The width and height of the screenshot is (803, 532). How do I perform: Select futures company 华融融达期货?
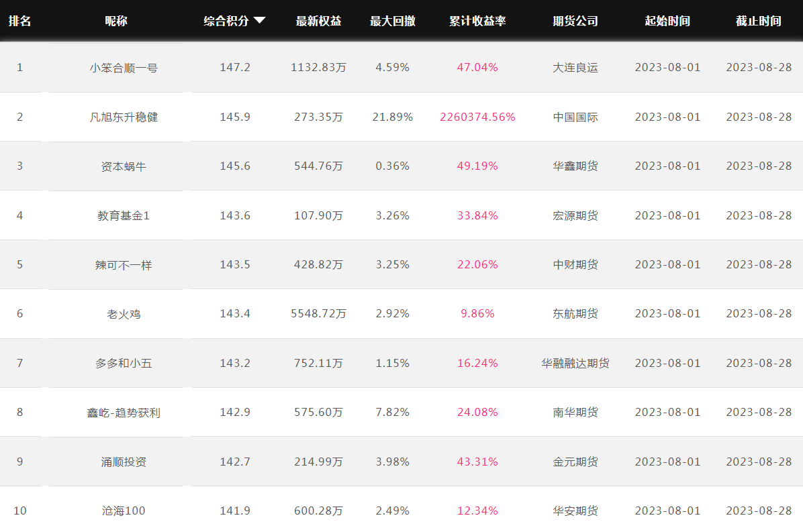click(x=575, y=363)
